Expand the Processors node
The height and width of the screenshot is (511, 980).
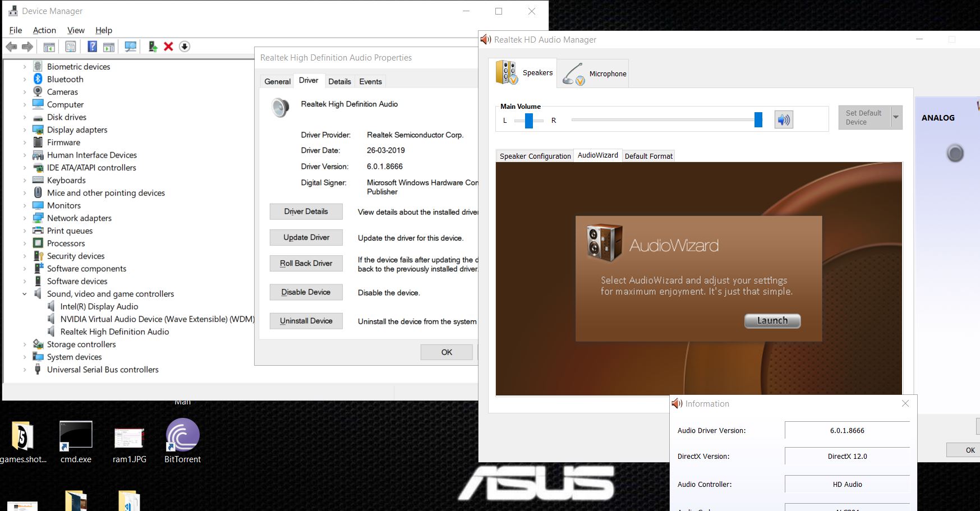point(25,243)
